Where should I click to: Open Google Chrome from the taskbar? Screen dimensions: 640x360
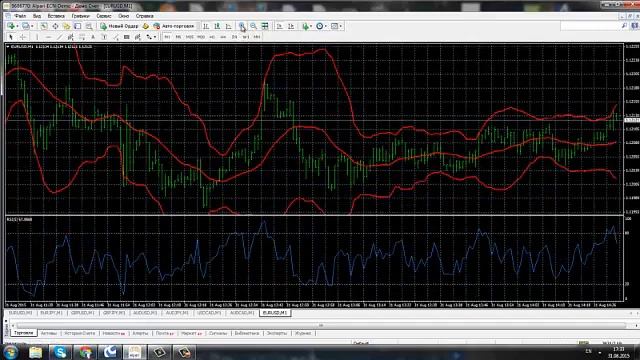pyautogui.click(x=85, y=352)
